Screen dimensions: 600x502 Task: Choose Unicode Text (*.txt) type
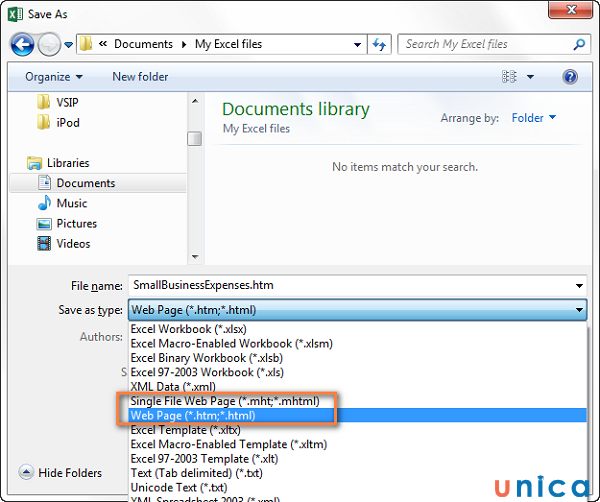coord(357,488)
